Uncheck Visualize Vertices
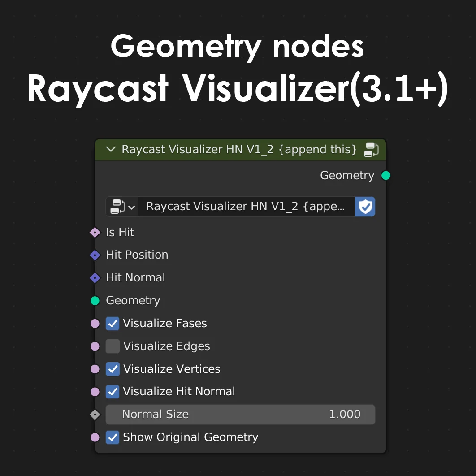This screenshot has height=476, width=476. (113, 369)
